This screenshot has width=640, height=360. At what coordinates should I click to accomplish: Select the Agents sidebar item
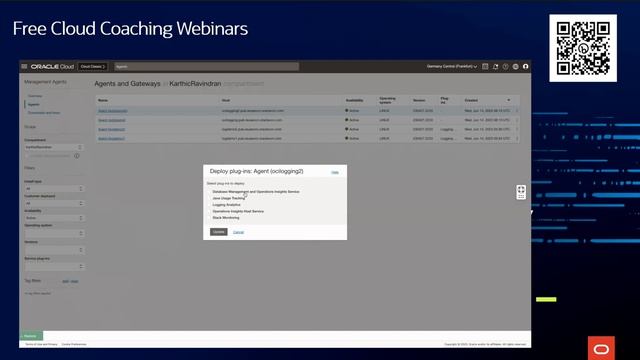click(33, 104)
